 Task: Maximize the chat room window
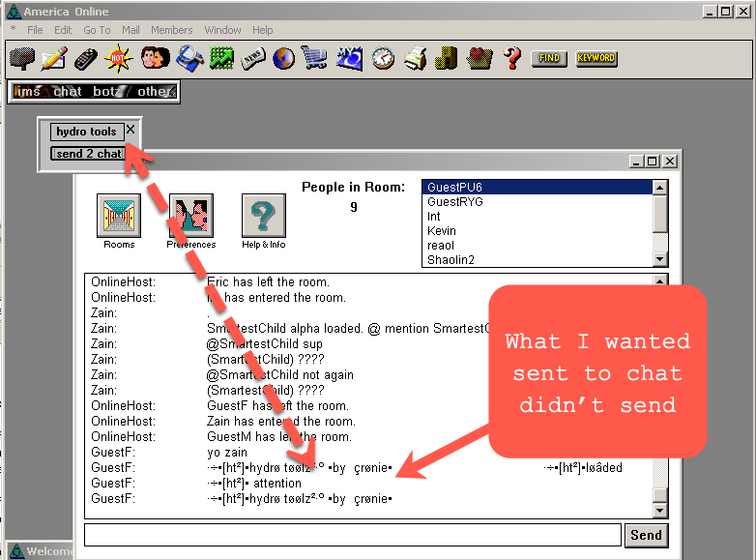[653, 162]
